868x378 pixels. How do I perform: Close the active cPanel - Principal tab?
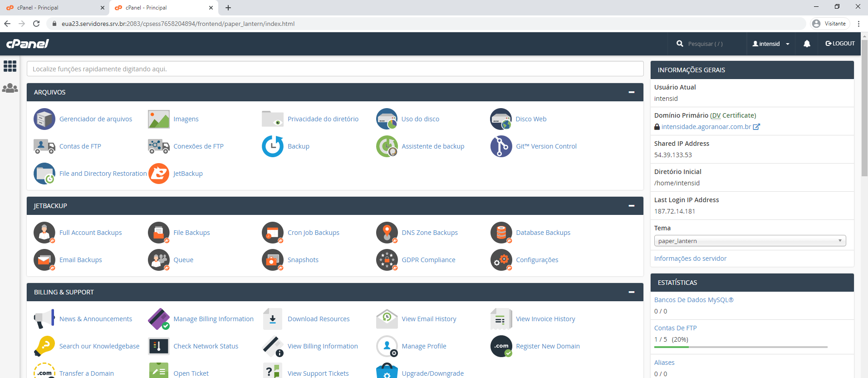[211, 8]
